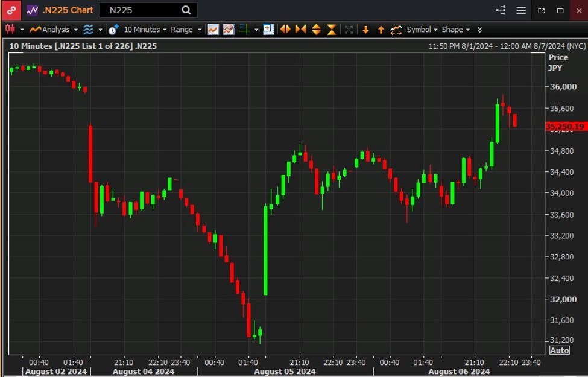Select the candlestick chart type icon
This screenshot has width=588, height=377.
point(10,29)
